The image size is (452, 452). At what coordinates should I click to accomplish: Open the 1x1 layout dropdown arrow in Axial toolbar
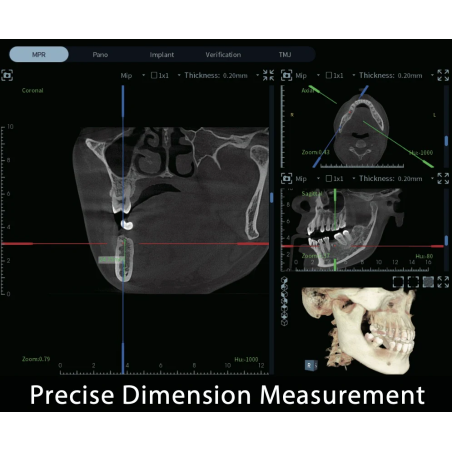coord(354,75)
